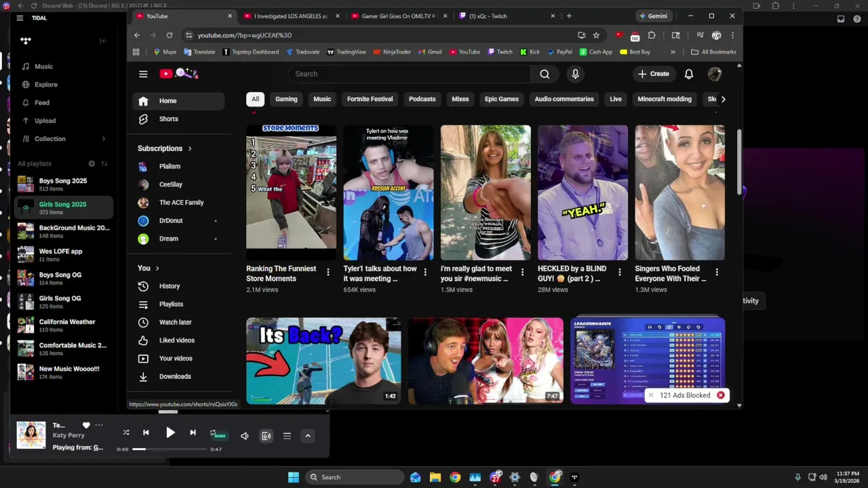The image size is (868, 488).
Task: Reload the YouTube page
Action: pyautogui.click(x=169, y=35)
